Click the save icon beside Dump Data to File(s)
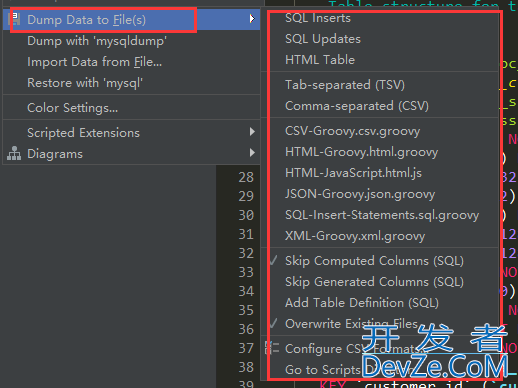Screen dimensions: 518x388 pos(15,20)
